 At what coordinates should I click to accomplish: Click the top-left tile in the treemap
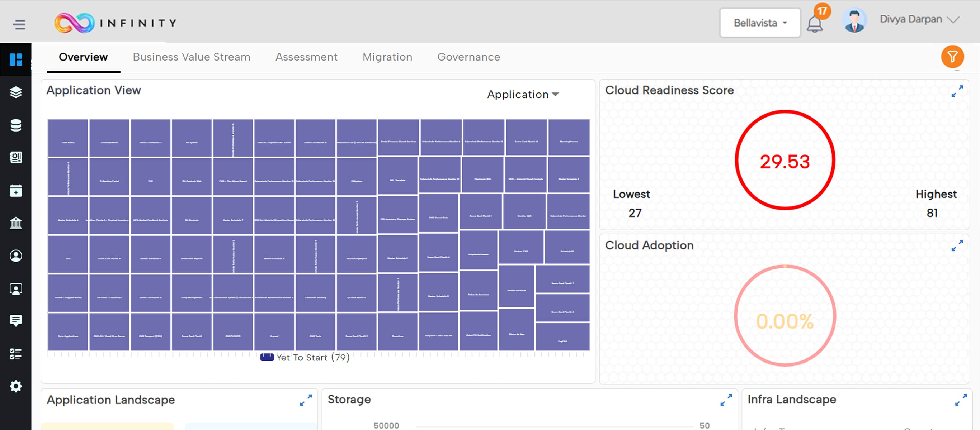pyautogui.click(x=68, y=138)
